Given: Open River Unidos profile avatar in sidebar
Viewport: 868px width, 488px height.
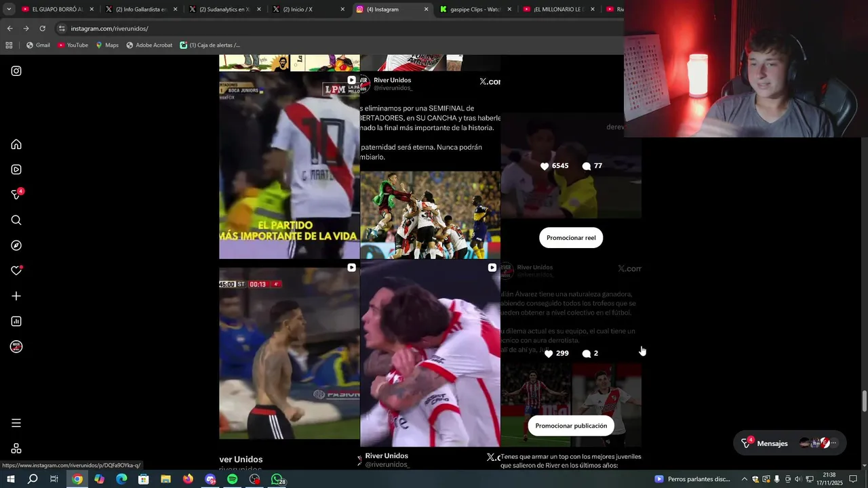Looking at the screenshot, I should tap(16, 347).
